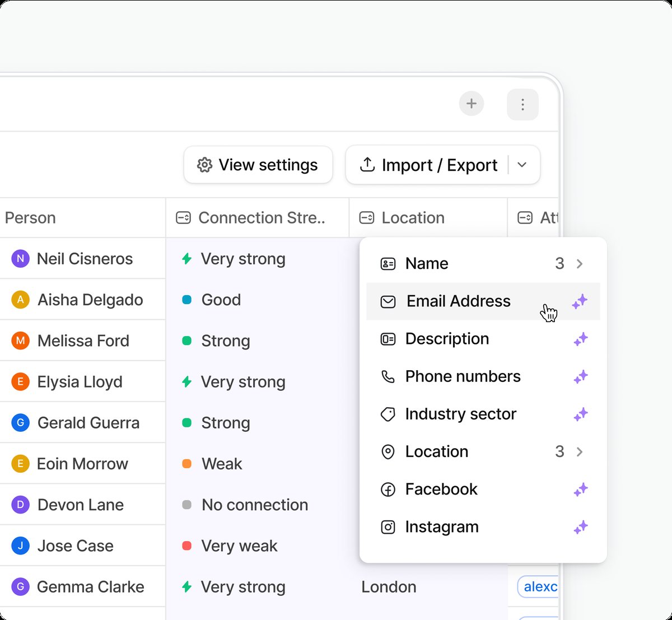The width and height of the screenshot is (672, 620).
Task: Click the plus icon in the top bar
Action: tap(472, 104)
